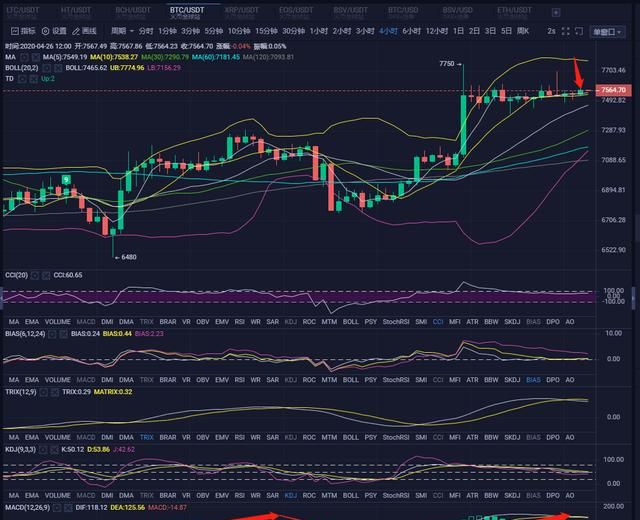Select the 5分钟 interval
This screenshot has width=640, height=520.
tap(213, 31)
